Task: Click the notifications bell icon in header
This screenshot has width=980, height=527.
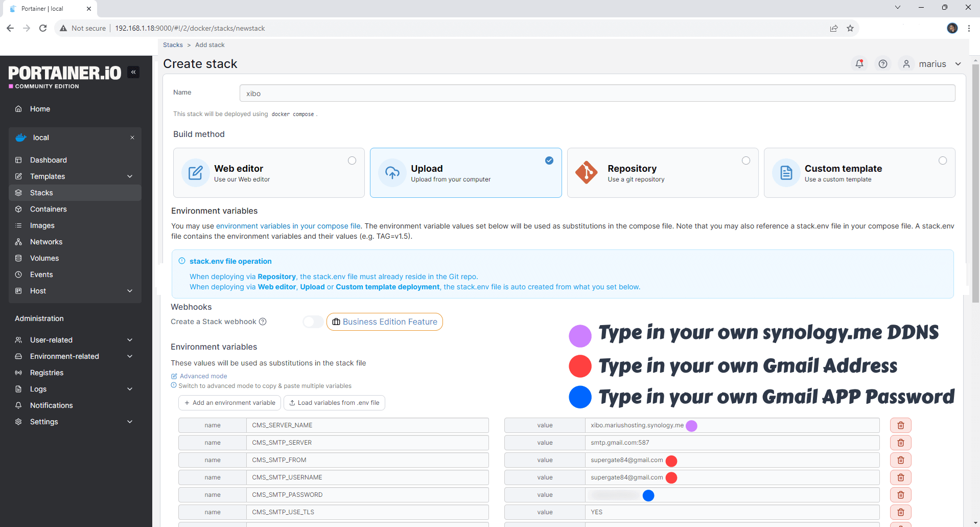Action: 859,64
